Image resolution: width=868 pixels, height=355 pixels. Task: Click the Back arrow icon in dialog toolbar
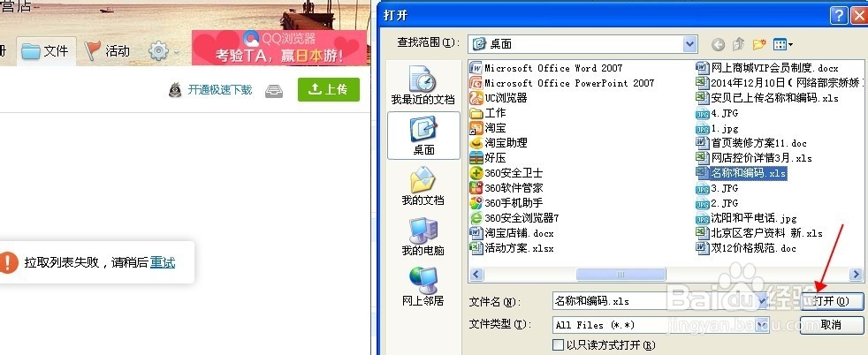pyautogui.click(x=718, y=43)
